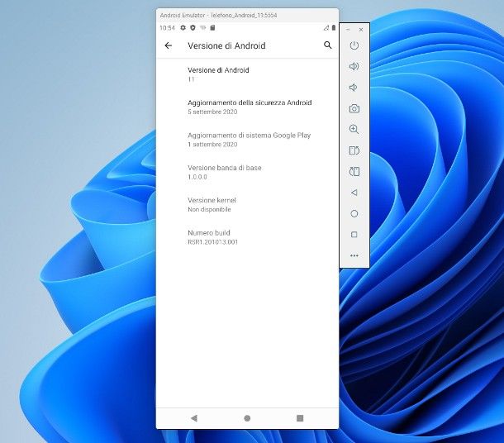Image resolution: width=504 pixels, height=443 pixels.
Task: Open search with the magnifier icon
Action: coord(327,45)
